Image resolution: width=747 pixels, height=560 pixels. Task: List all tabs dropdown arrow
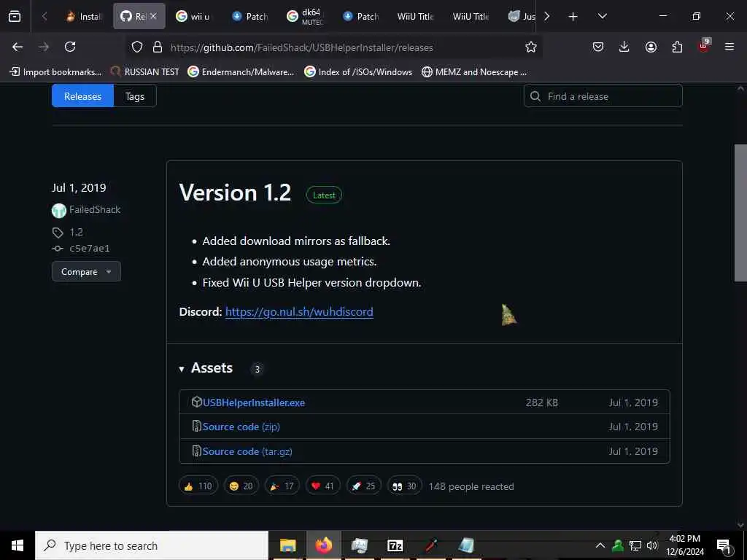click(x=602, y=16)
